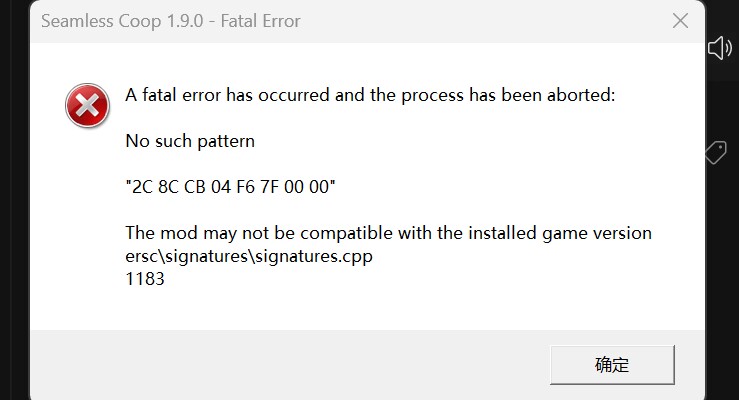739x400 pixels.
Task: Click the "Fatal Error" words in title
Action: point(260,21)
